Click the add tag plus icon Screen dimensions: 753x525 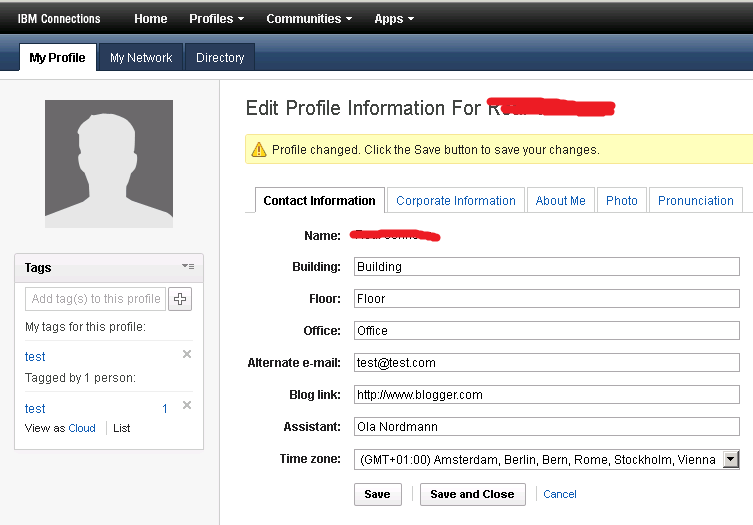click(180, 299)
